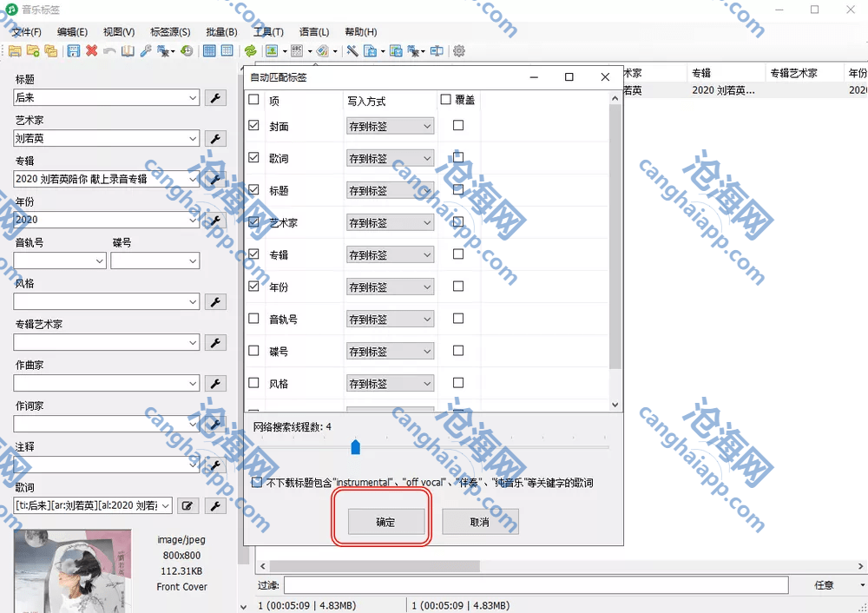Click the red X delete icon
The image size is (868, 613).
pos(91,51)
